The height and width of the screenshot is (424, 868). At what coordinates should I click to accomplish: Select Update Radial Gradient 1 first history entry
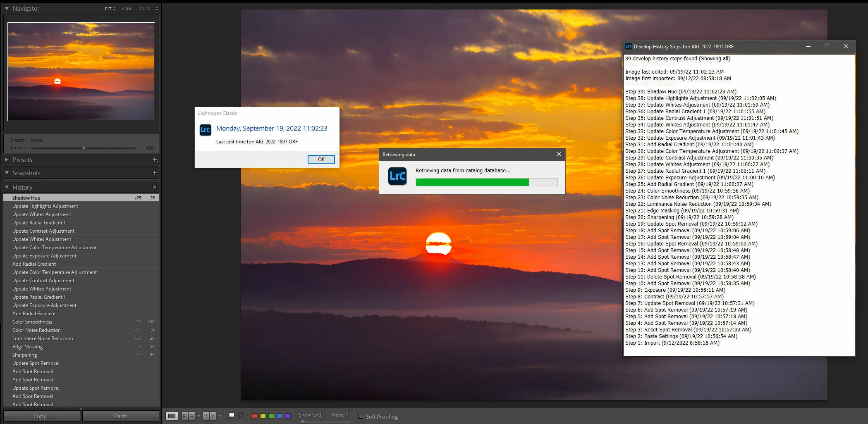click(81, 222)
